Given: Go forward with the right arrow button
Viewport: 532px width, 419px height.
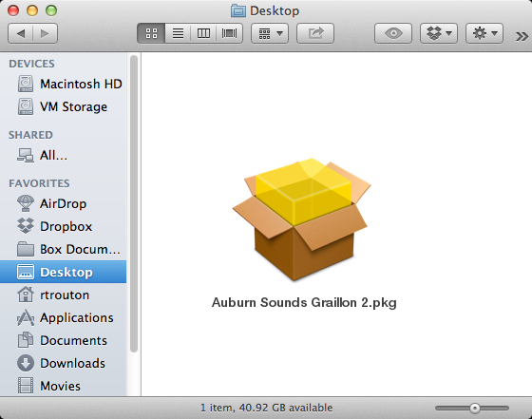Looking at the screenshot, I should point(46,33).
